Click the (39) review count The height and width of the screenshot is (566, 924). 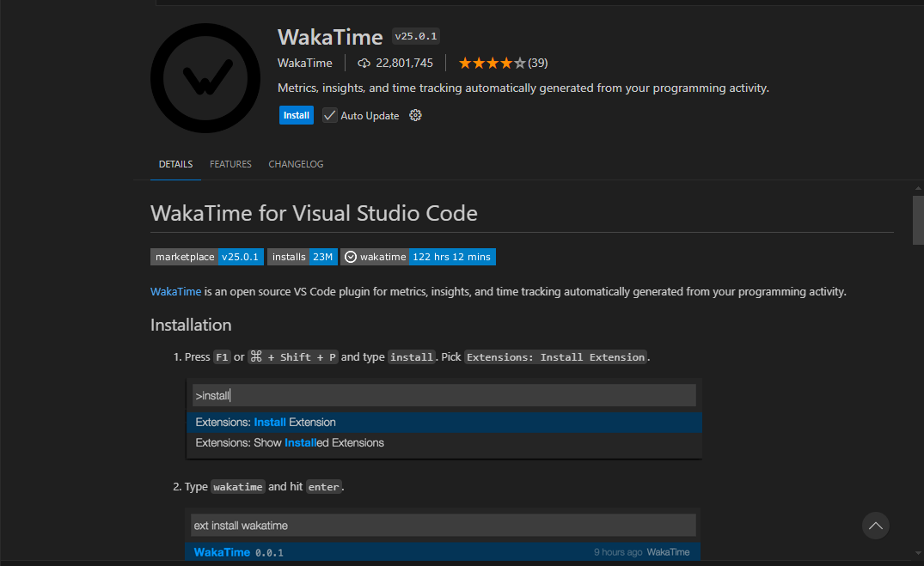tap(537, 63)
